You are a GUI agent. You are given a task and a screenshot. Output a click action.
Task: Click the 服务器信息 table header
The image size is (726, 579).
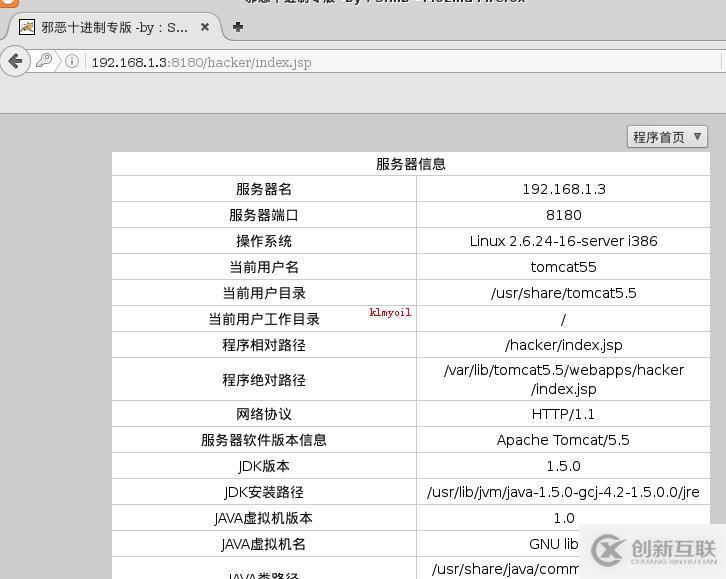click(411, 164)
